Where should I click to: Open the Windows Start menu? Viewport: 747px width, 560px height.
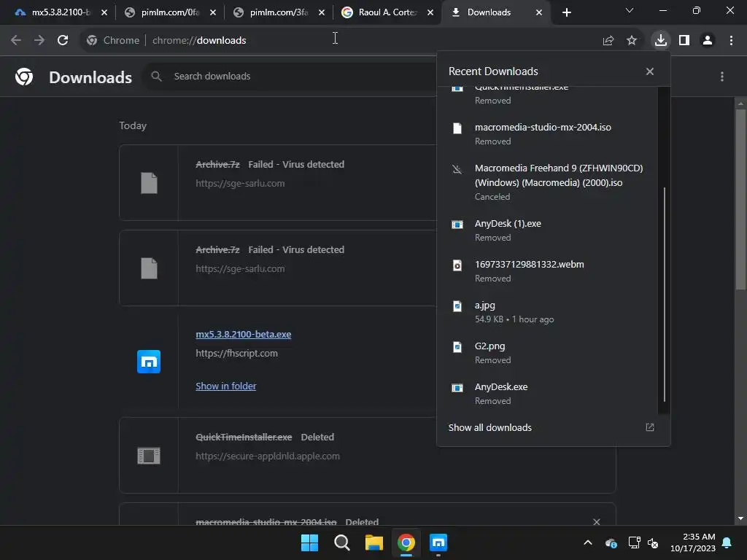tap(309, 542)
